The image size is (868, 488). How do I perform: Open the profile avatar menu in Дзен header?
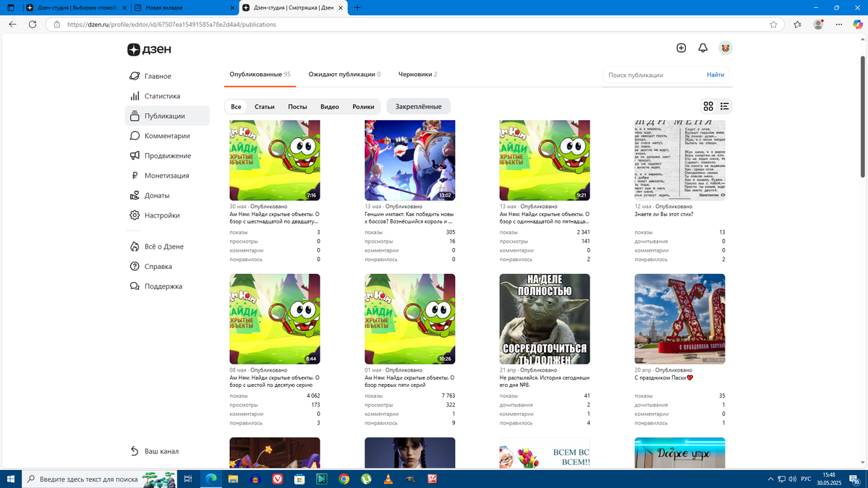coord(725,48)
